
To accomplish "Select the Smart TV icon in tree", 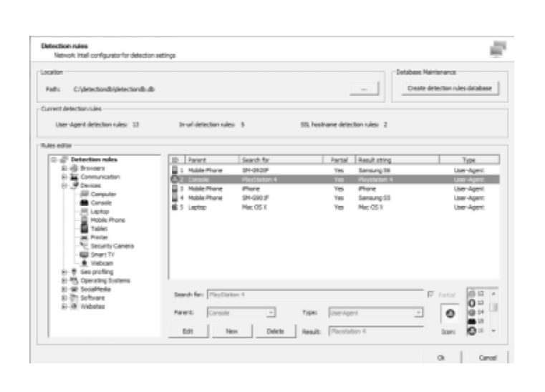I will (84, 255).
